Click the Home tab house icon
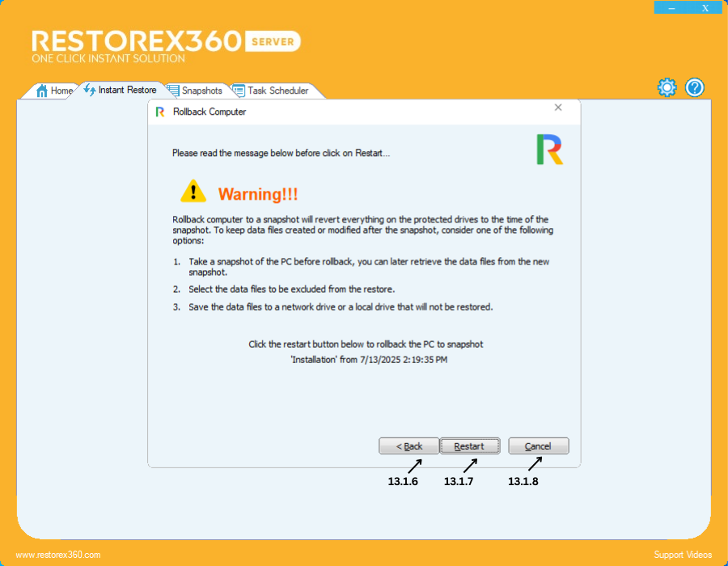The height and width of the screenshot is (566, 728). coord(42,91)
